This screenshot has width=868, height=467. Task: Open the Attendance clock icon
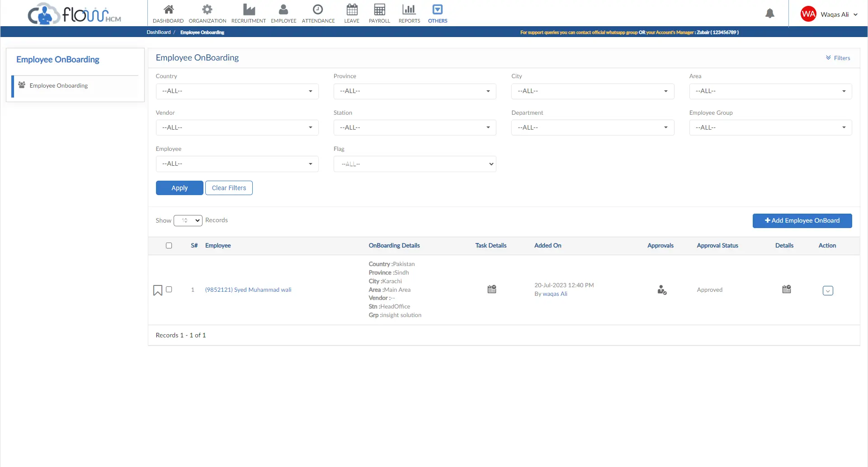point(318,9)
